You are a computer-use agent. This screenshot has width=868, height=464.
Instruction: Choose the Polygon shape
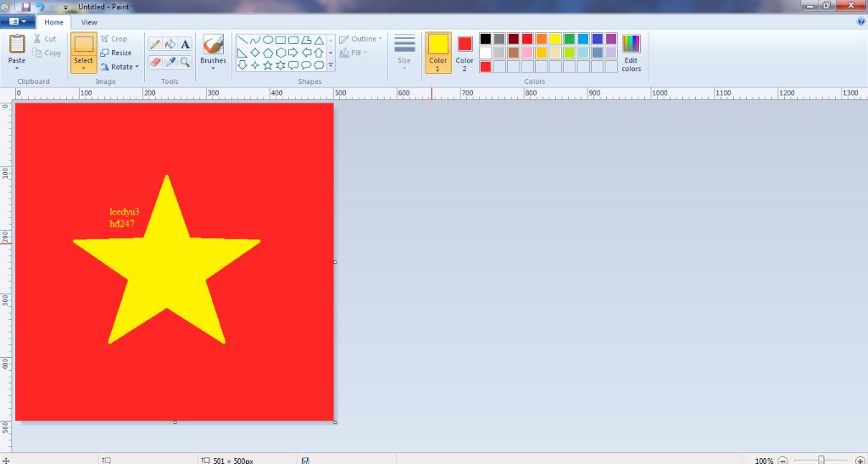(x=306, y=41)
